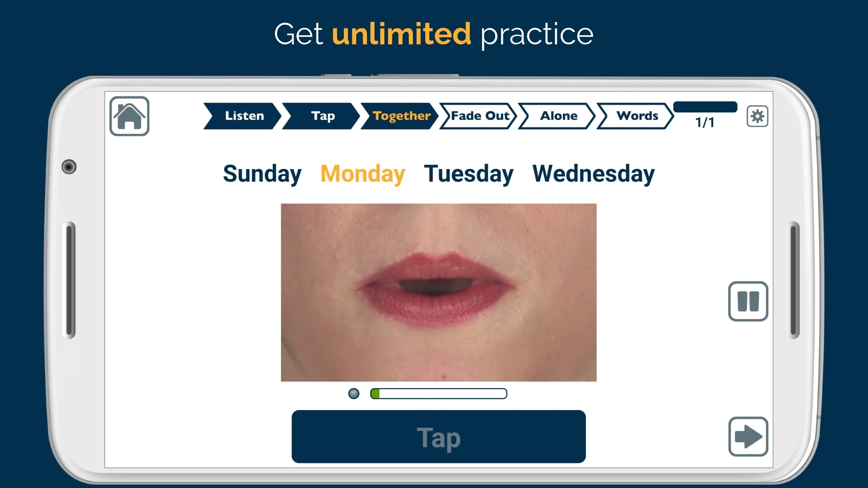Click the Tap action button
Image resolution: width=868 pixels, height=488 pixels.
[x=439, y=436]
